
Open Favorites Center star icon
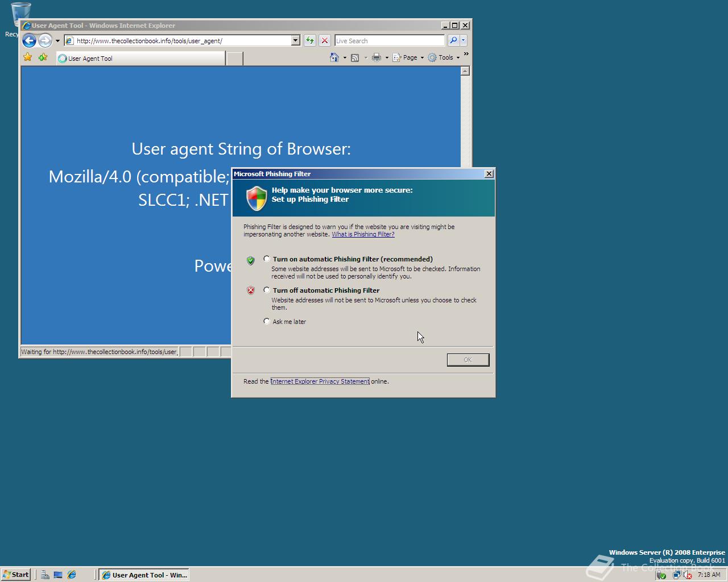tap(27, 57)
